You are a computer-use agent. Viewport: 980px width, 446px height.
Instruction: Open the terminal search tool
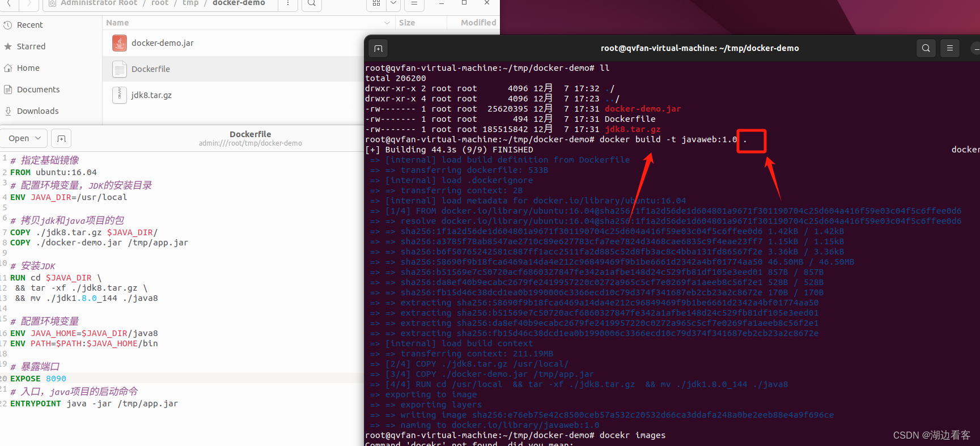click(926, 48)
